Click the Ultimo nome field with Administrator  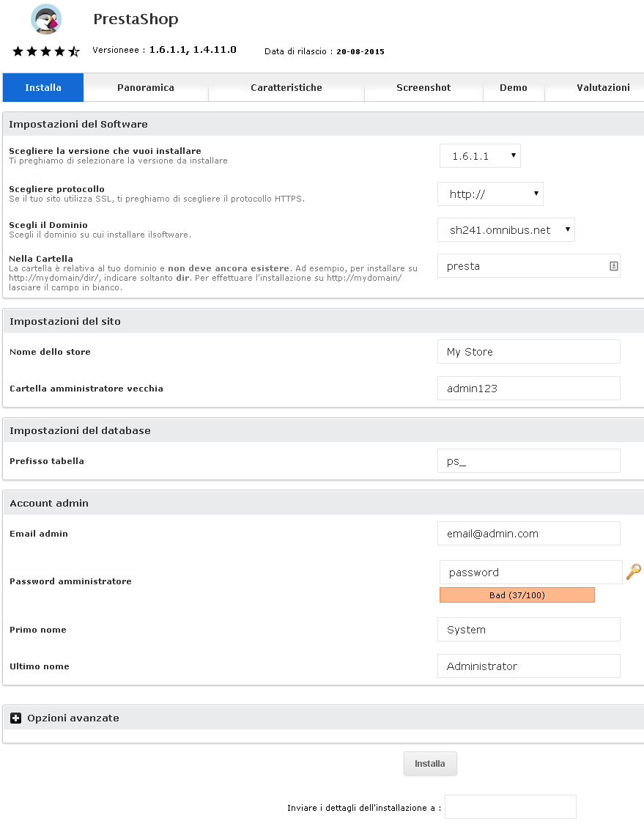(x=528, y=666)
